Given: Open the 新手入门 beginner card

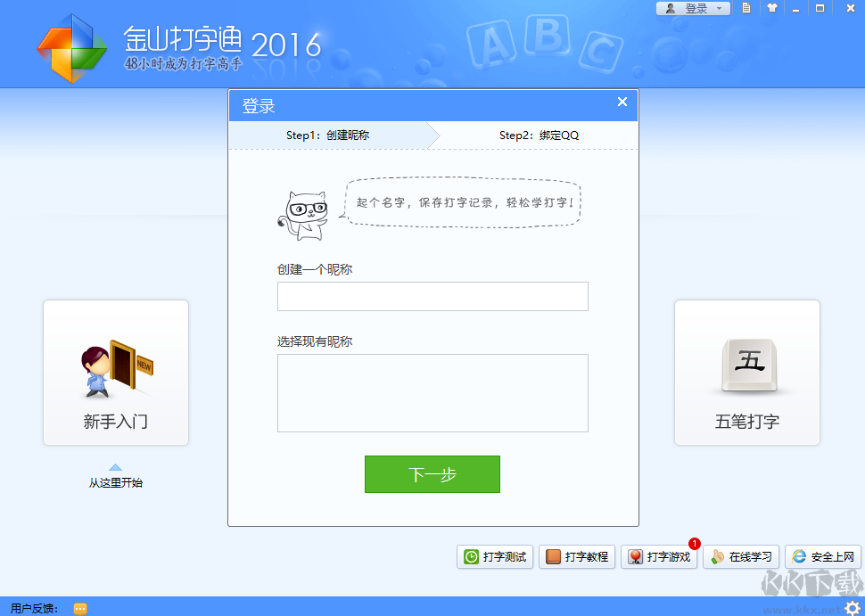Looking at the screenshot, I should point(115,373).
